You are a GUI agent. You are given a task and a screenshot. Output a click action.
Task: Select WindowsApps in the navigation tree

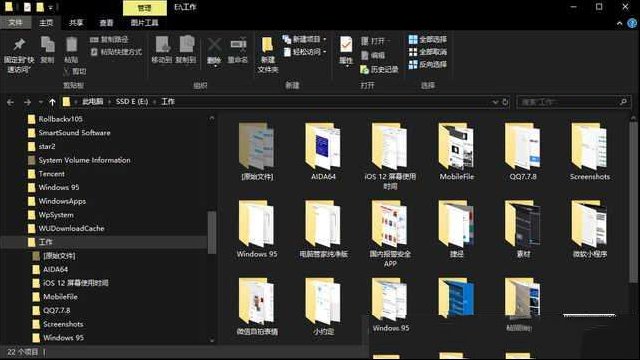coord(62,201)
